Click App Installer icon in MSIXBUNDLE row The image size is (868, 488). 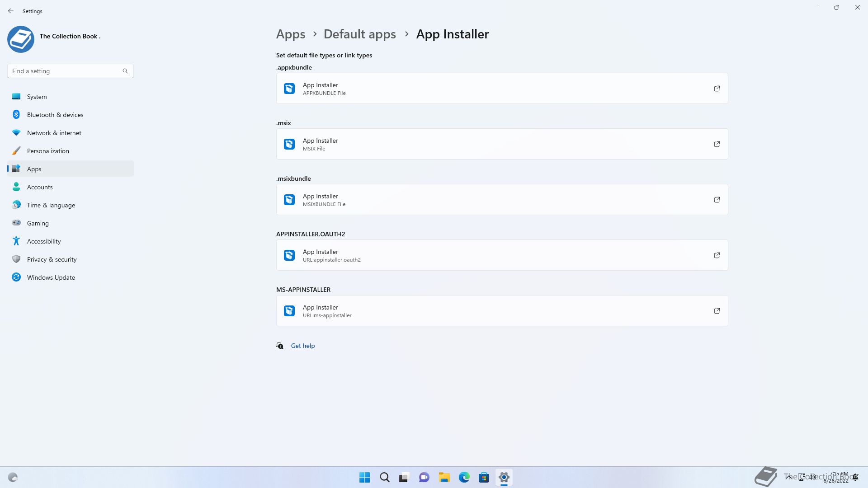pos(289,200)
